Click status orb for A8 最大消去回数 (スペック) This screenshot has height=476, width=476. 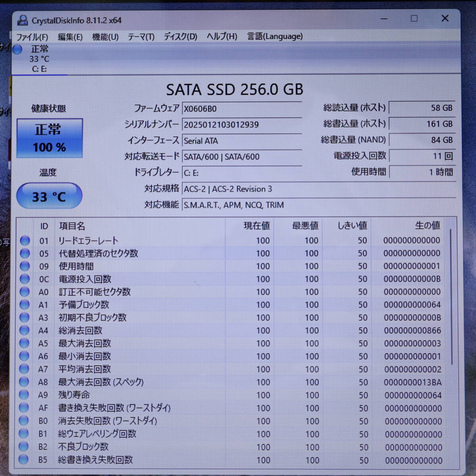click(x=24, y=382)
